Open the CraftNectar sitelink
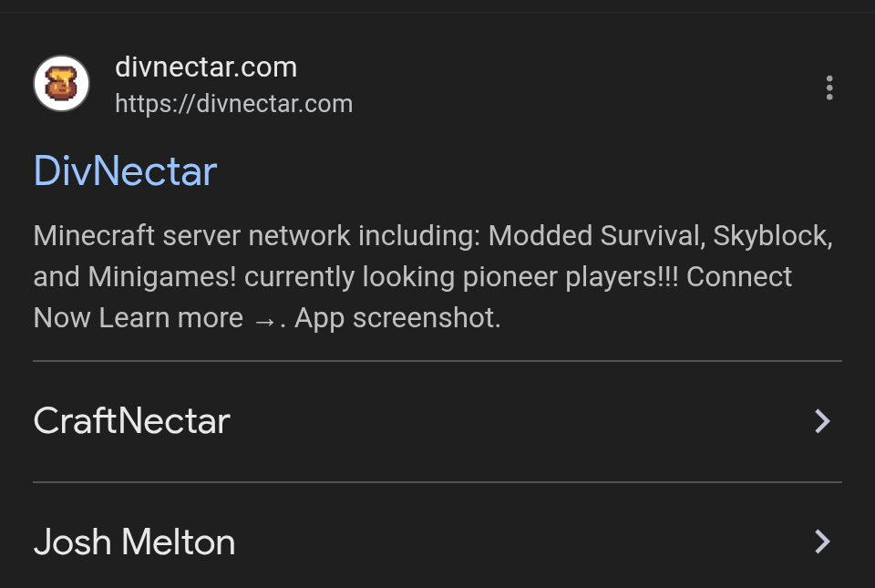Screen dimensions: 875x588 tap(132, 421)
